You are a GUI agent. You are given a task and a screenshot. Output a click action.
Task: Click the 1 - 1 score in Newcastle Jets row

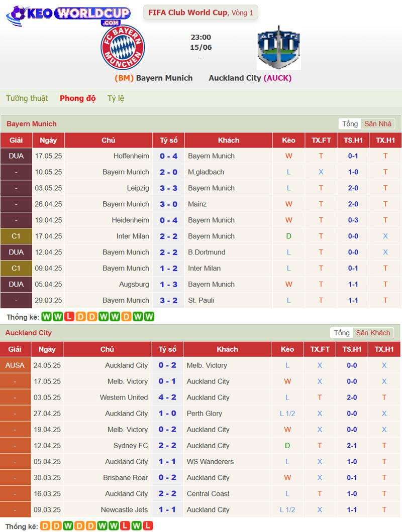[167, 509]
